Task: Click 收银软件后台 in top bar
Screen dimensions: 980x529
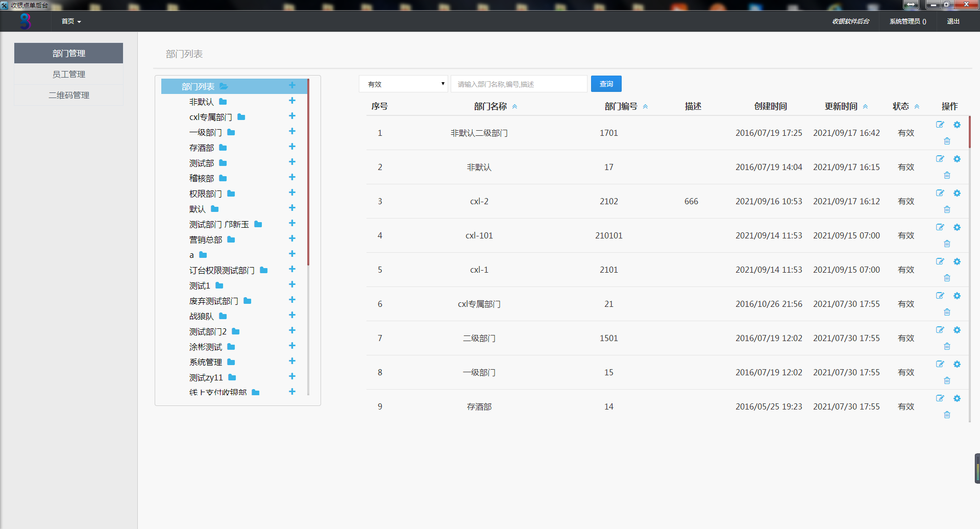Action: click(851, 21)
